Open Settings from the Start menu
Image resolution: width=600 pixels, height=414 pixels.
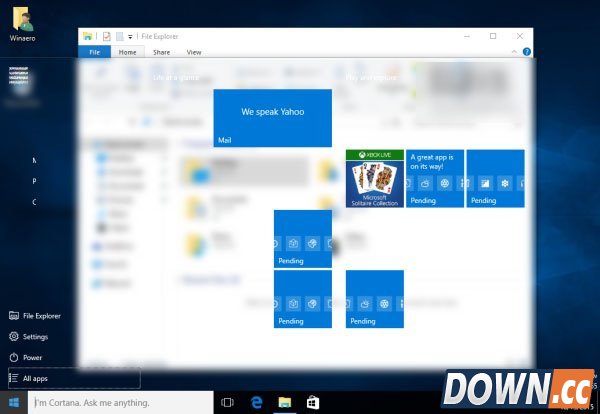click(x=35, y=337)
